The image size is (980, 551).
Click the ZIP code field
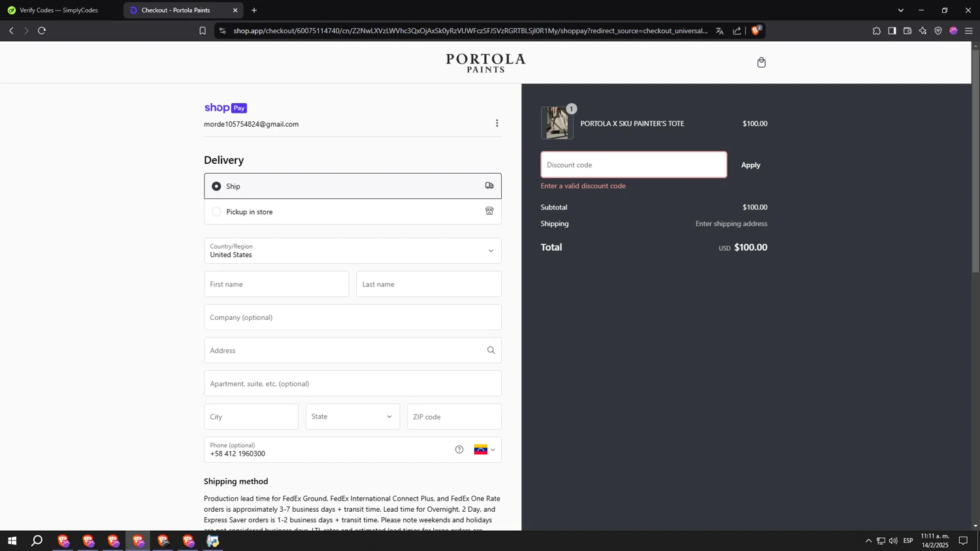tap(454, 417)
